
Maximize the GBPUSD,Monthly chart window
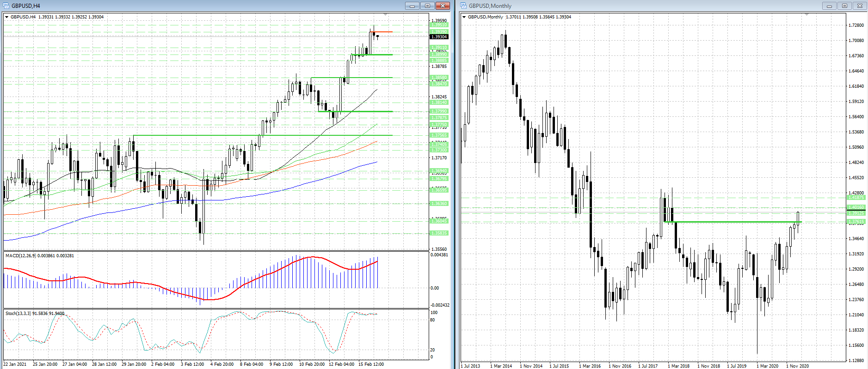coord(844,6)
